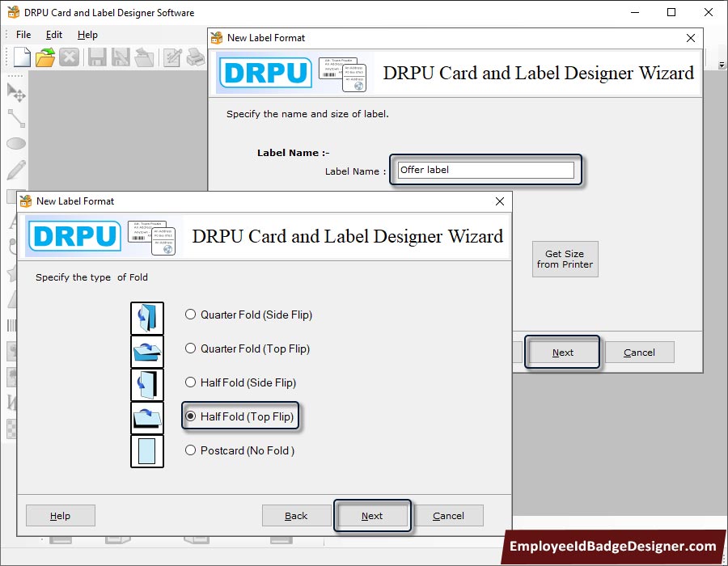Screen dimensions: 728x566
Task: Select the Pointer move tool in side toolbar
Action: point(16,92)
